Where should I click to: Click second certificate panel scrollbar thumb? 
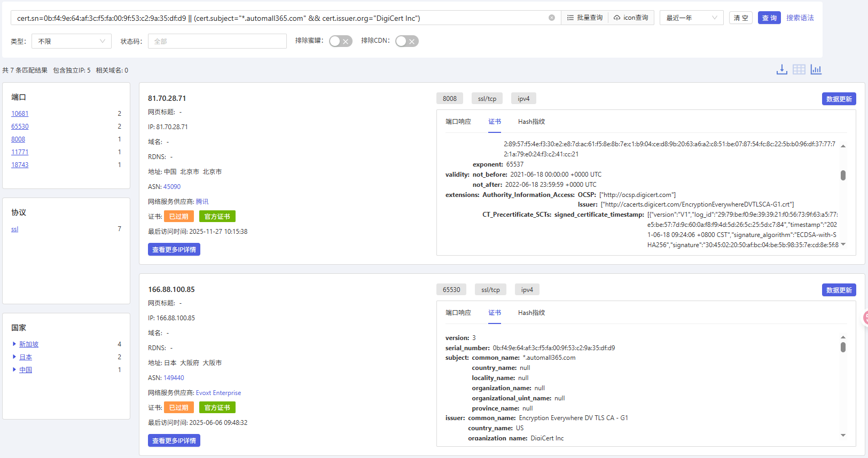coord(843,347)
